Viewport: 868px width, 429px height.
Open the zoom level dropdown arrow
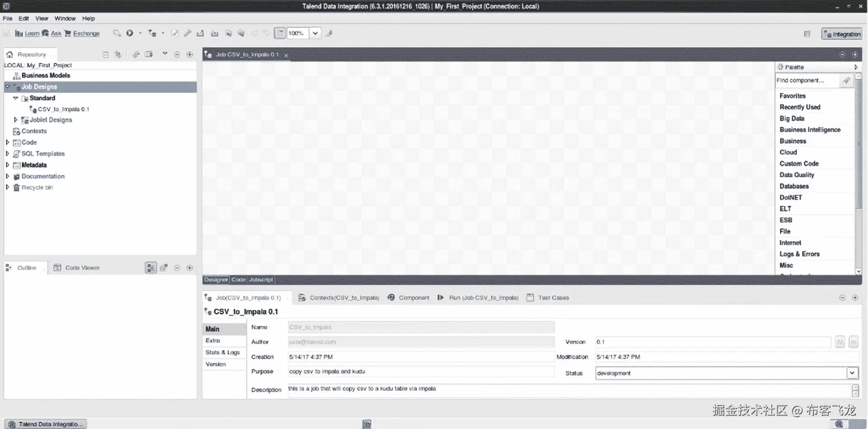coord(315,33)
